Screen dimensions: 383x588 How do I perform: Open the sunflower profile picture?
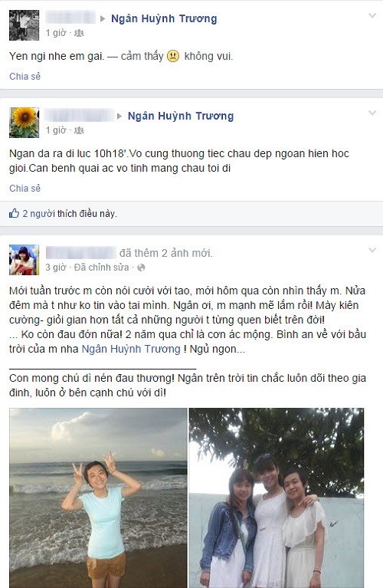[24, 123]
